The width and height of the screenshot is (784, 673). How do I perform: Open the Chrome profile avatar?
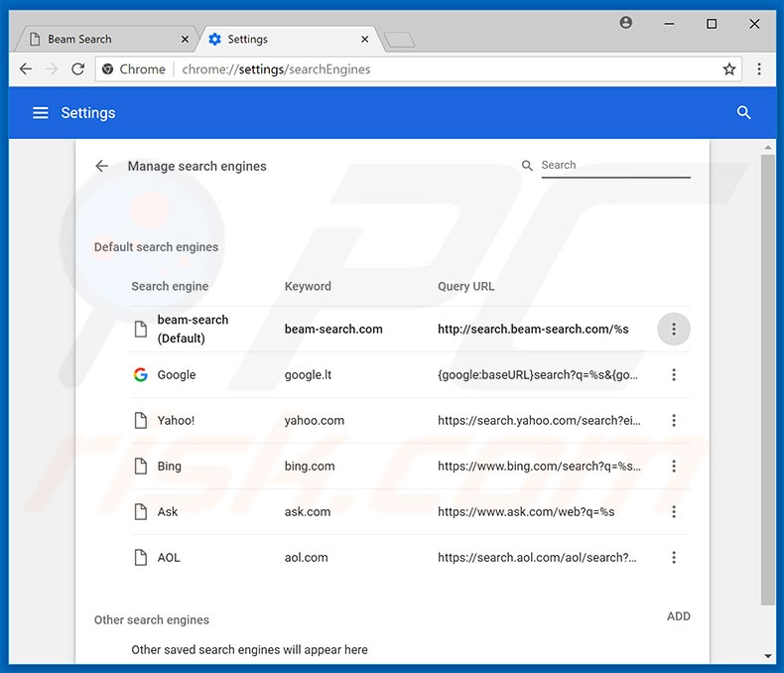tap(625, 23)
